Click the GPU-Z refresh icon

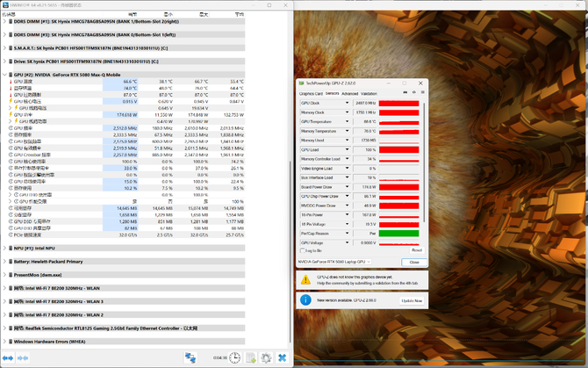click(413, 92)
